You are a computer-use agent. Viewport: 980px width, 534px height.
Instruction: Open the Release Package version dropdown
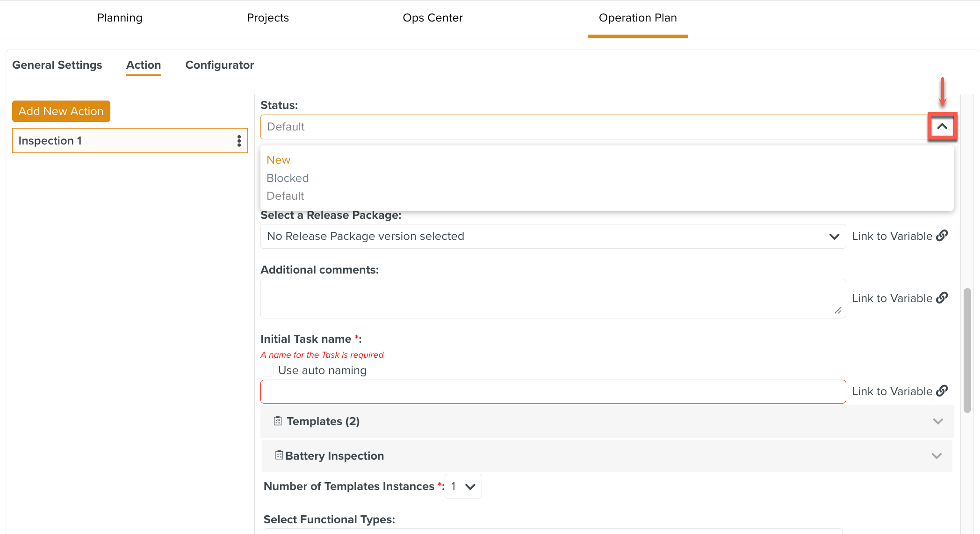point(553,236)
